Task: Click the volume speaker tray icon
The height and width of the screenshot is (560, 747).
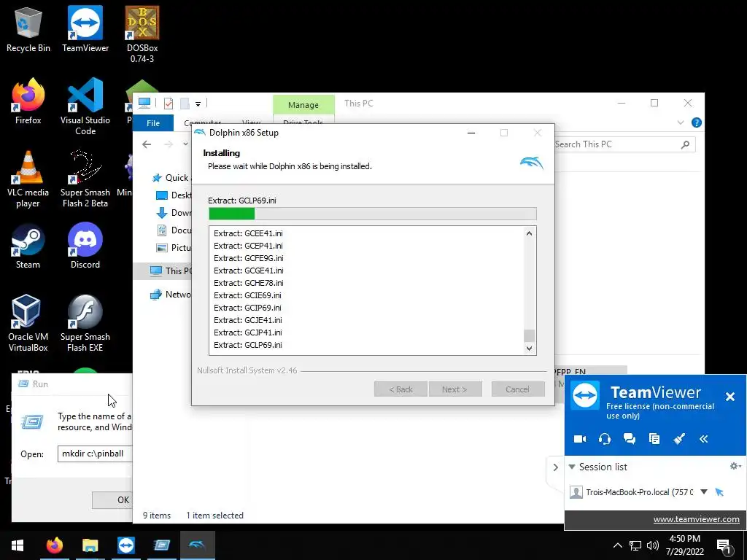Action: coord(653,545)
